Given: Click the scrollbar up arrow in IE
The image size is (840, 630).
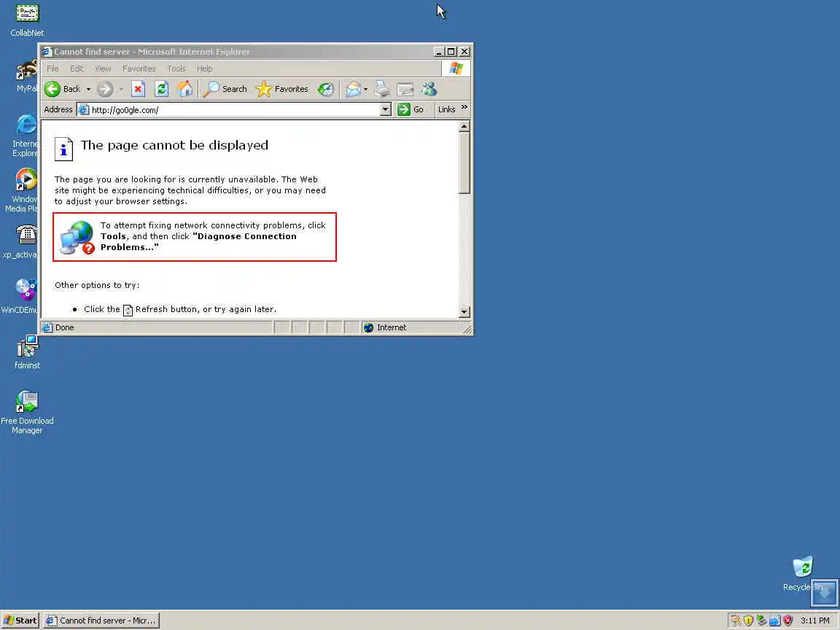Looking at the screenshot, I should coord(464,126).
